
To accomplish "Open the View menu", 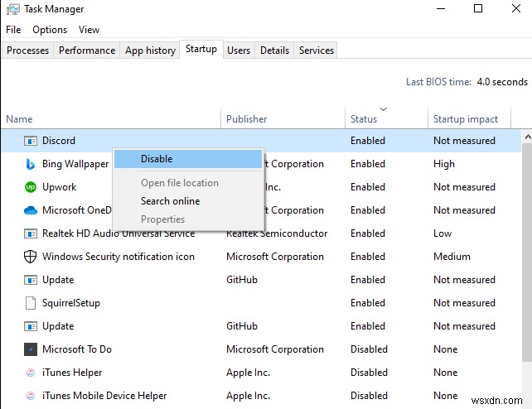I will 89,30.
